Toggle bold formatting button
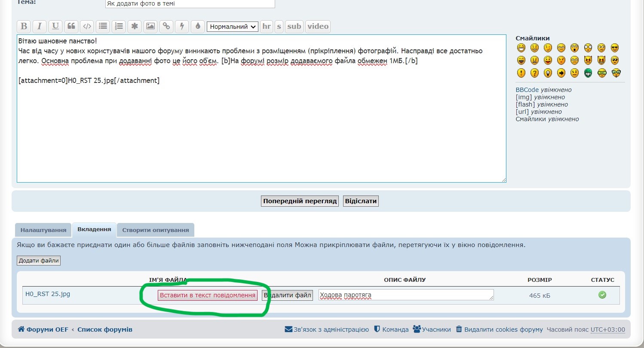This screenshot has width=644, height=348. 24,26
